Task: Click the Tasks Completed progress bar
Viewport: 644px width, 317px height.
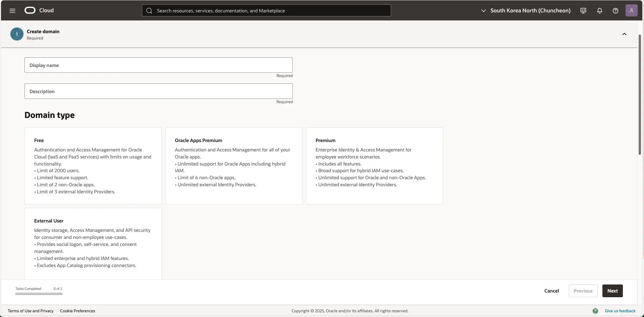Action: point(39,294)
